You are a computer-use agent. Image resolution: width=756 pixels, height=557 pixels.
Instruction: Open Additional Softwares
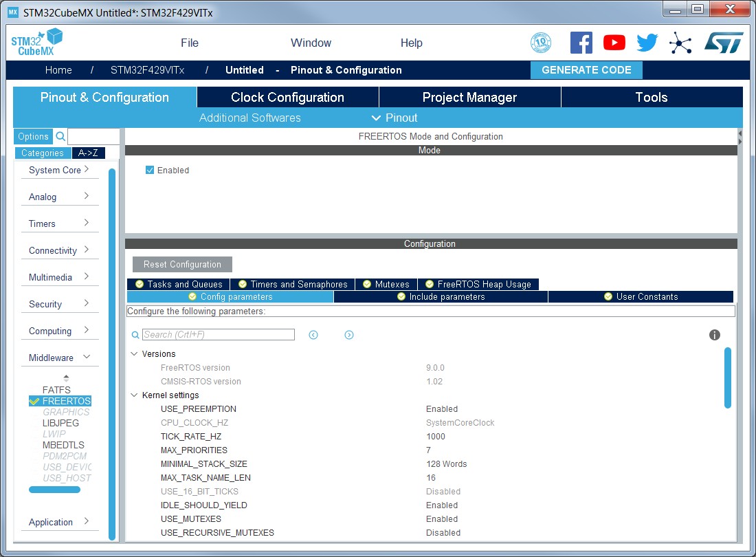[x=249, y=118]
